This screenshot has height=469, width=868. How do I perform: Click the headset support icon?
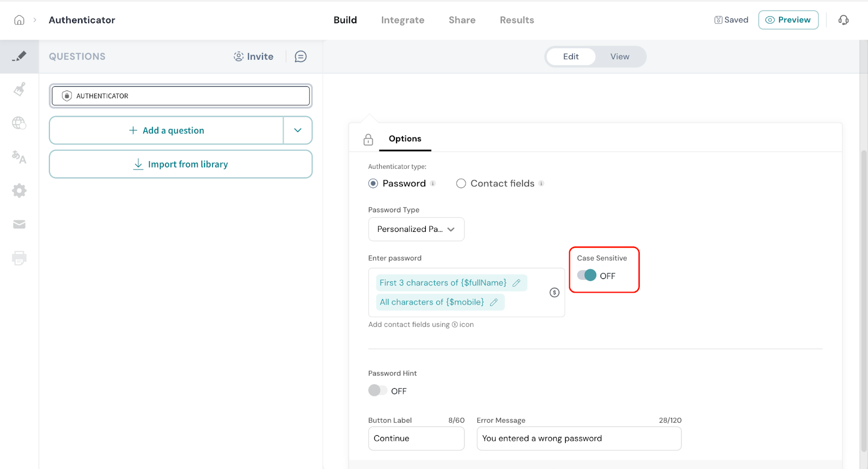pos(843,20)
